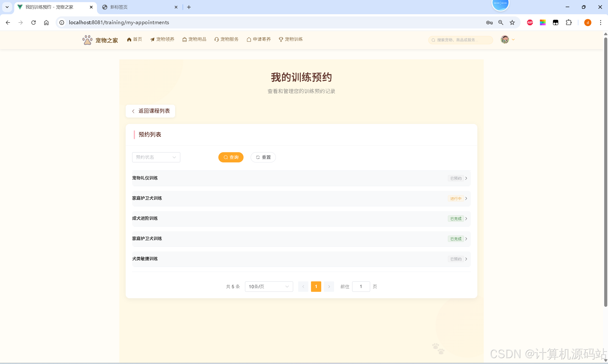608x364 pixels.
Task: Click the 重置 reset button
Action: tap(263, 157)
